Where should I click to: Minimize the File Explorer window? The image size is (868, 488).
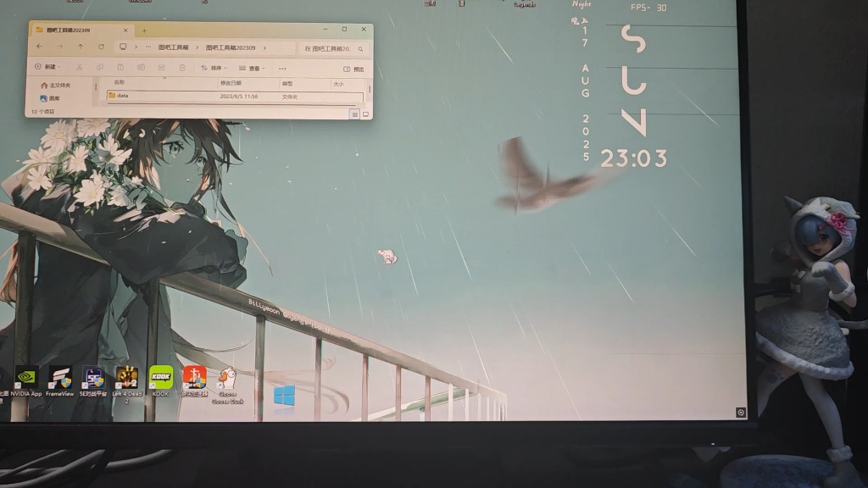325,29
